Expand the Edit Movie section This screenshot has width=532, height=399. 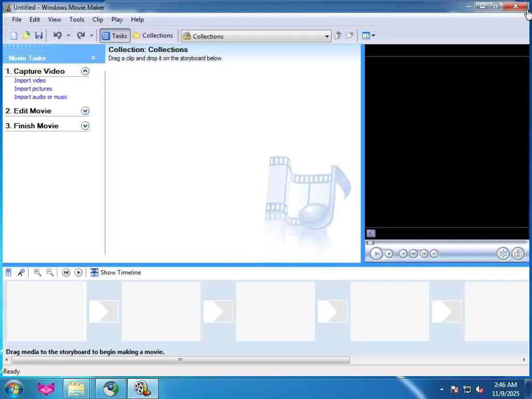85,111
